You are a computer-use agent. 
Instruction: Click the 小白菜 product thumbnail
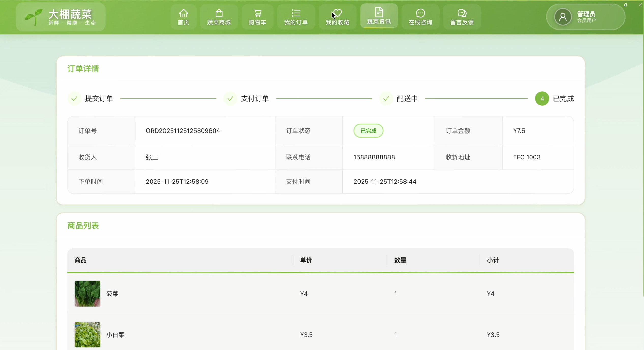pyautogui.click(x=87, y=334)
